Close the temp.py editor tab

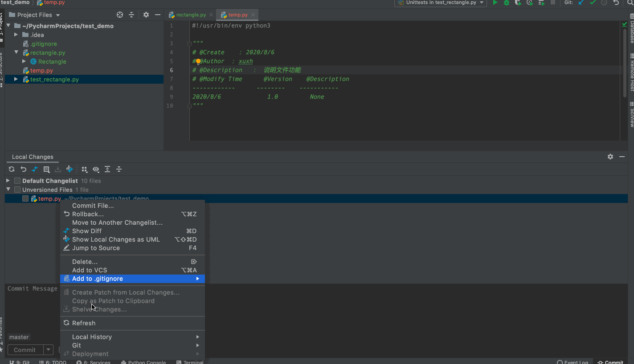pyautogui.click(x=253, y=15)
